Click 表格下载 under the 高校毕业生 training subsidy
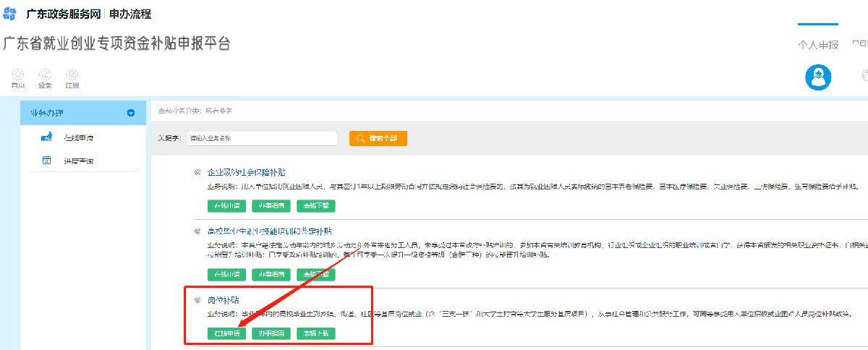 coord(316,274)
